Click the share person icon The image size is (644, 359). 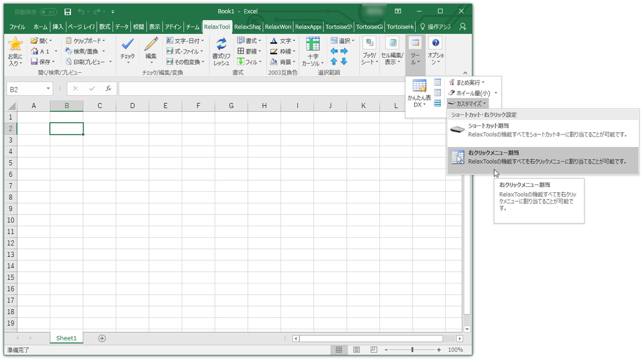pyautogui.click(x=463, y=27)
